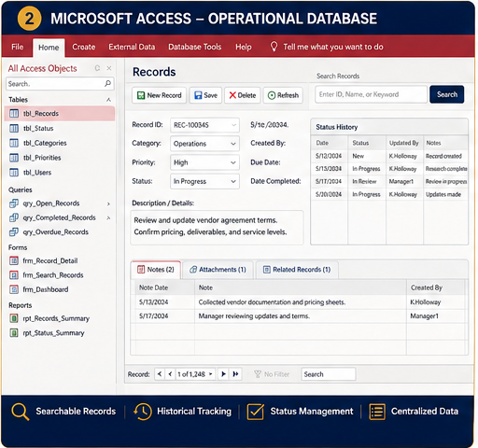This screenshot has width=478, height=448.
Task: Click the tbl_Status table icon
Action: (x=14, y=128)
